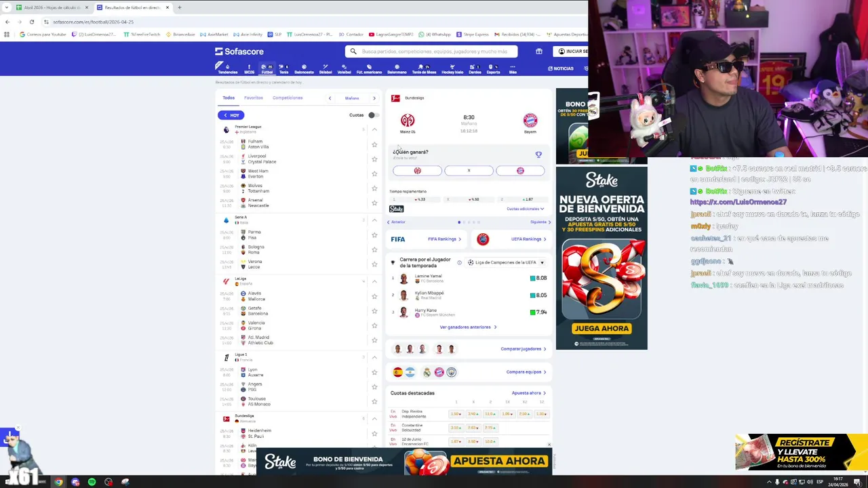
Task: Open a new browser tab with the plus
Action: coord(179,7)
